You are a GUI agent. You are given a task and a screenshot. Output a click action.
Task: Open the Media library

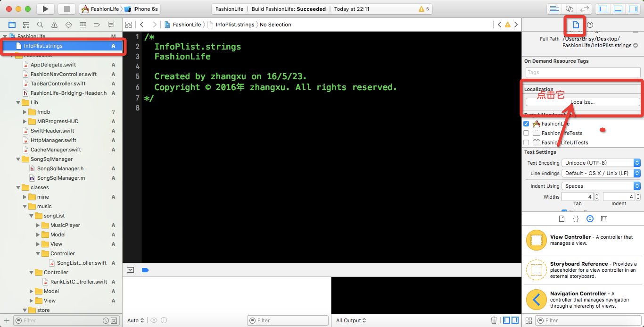click(x=604, y=219)
